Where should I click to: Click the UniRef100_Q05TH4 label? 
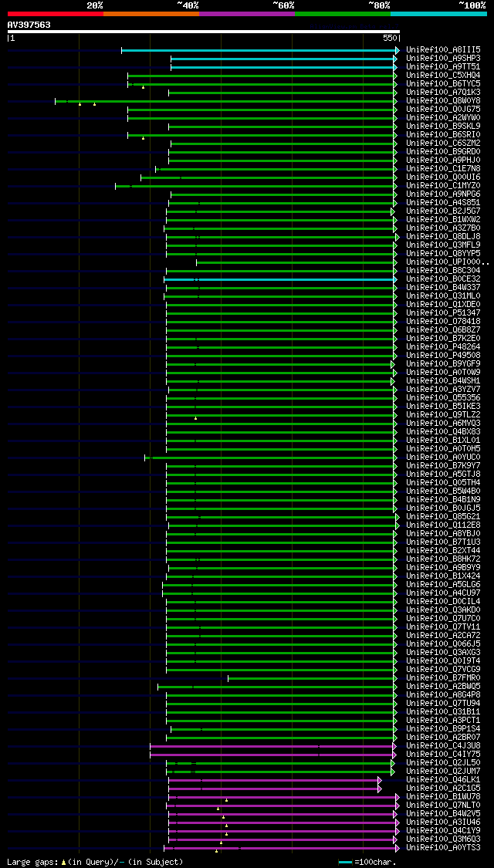(x=443, y=483)
